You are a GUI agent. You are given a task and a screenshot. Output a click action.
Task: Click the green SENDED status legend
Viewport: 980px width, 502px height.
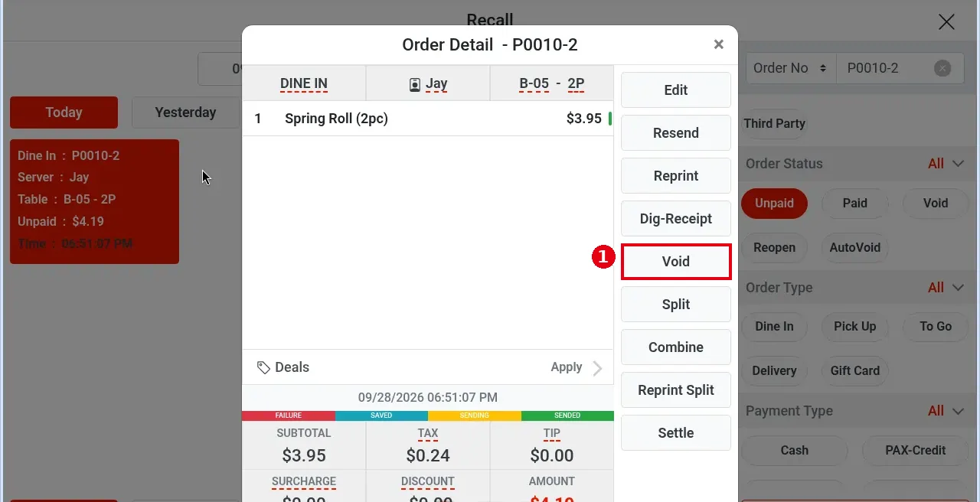[x=567, y=416]
